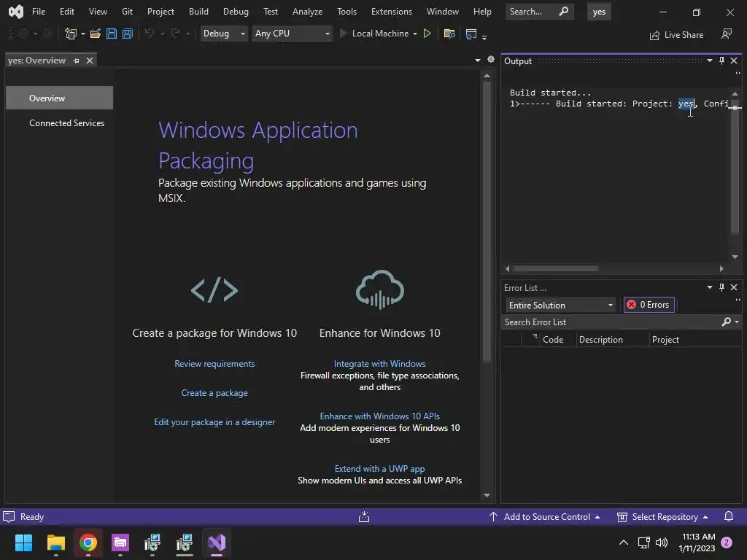The width and height of the screenshot is (747, 560).
Task: Open the Extensions menu
Action: (x=392, y=12)
